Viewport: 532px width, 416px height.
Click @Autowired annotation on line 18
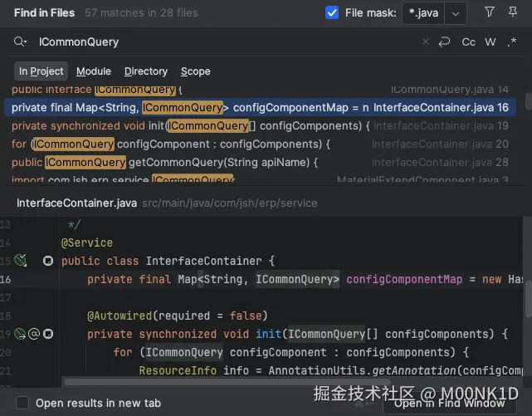120,316
